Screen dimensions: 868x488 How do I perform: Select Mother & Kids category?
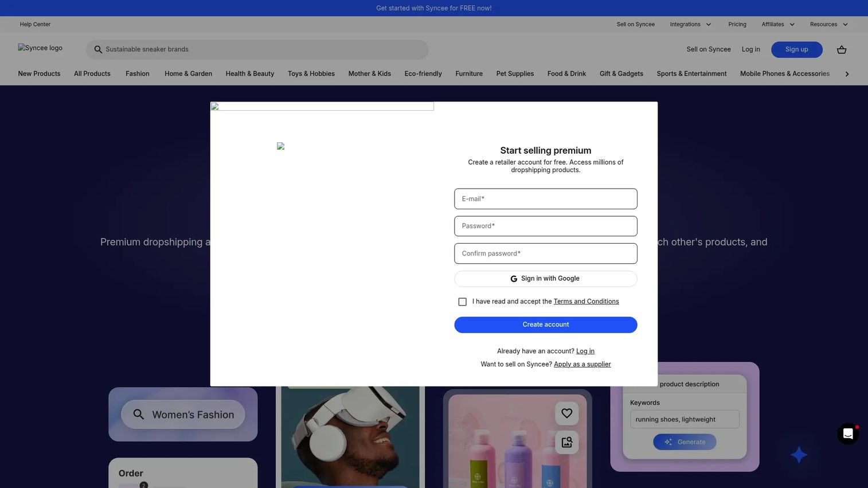(x=370, y=73)
